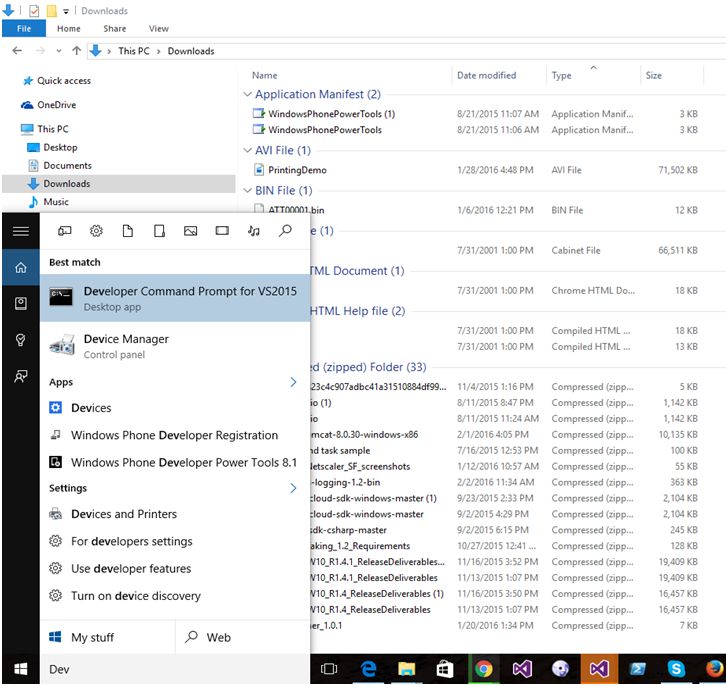The image size is (726, 686).
Task: Open Device Manager control panel result
Action: (126, 345)
